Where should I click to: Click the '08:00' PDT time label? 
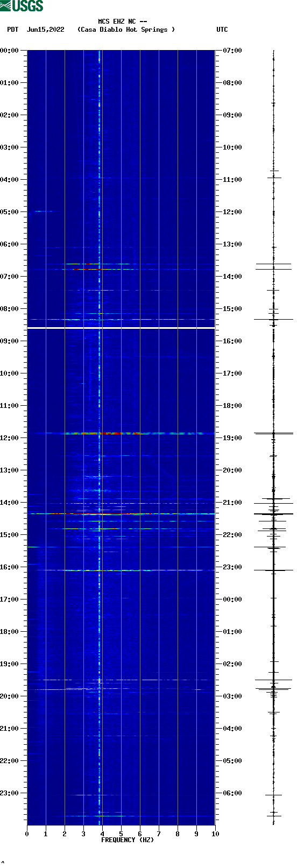coord(9,309)
